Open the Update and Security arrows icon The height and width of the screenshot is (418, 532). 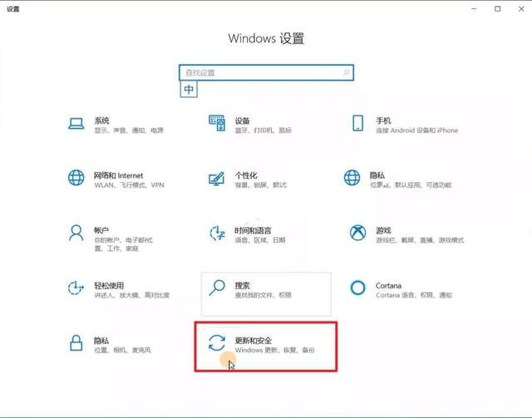pos(217,342)
